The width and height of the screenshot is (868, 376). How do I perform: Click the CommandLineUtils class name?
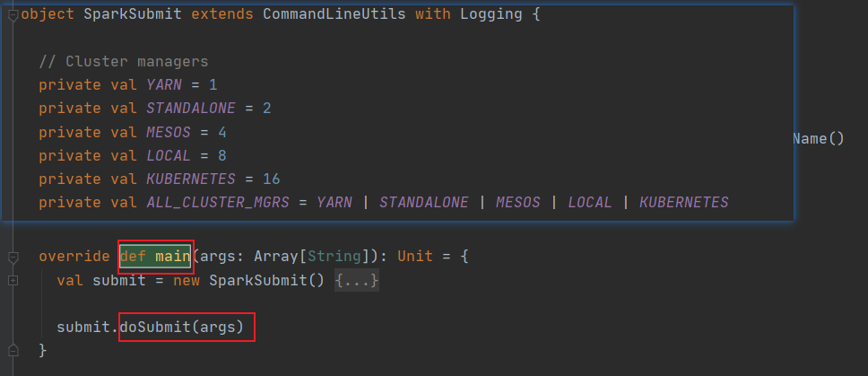tap(334, 14)
